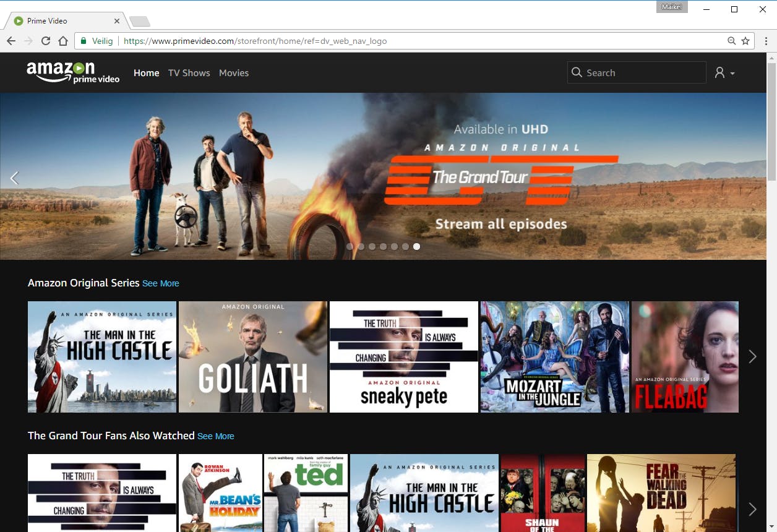777x532 pixels.
Task: Click the browser forward arrow
Action: (28, 41)
